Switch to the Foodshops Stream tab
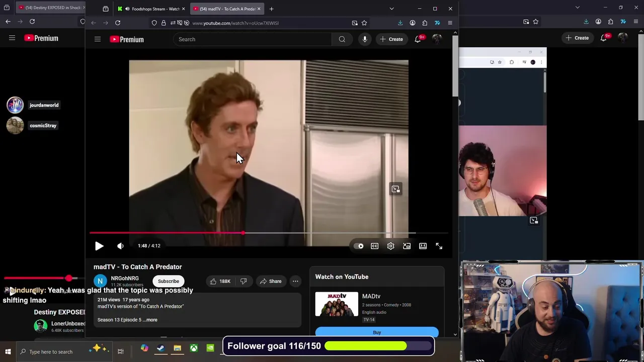This screenshot has width=644, height=362. tap(151, 9)
